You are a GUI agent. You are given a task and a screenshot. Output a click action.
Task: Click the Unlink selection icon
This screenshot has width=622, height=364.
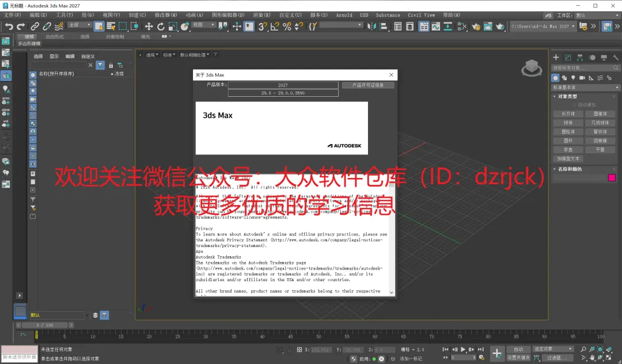(x=47, y=26)
